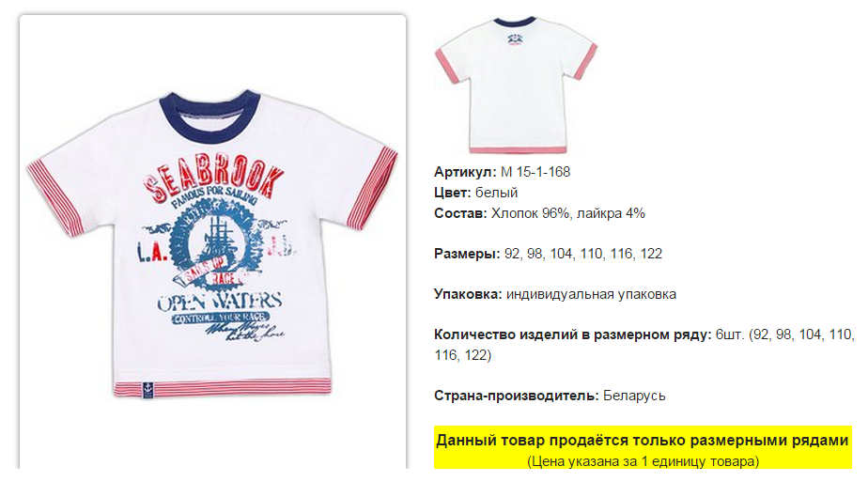Click the OPEN WATERS lettering on shirt
Viewport: 868px width, 482px height.
coord(219,301)
